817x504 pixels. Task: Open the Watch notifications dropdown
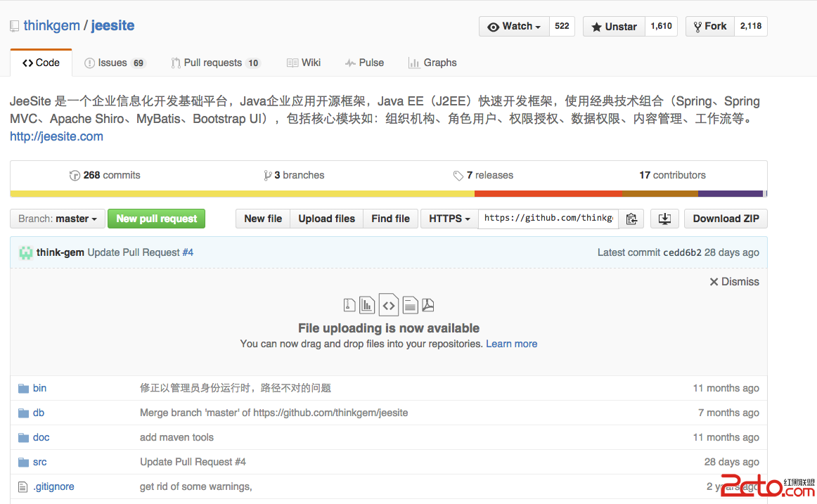pos(514,27)
